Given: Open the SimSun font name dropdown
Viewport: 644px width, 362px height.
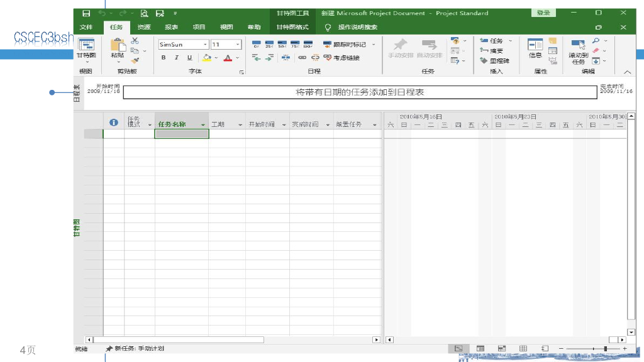Looking at the screenshot, I should point(205,45).
